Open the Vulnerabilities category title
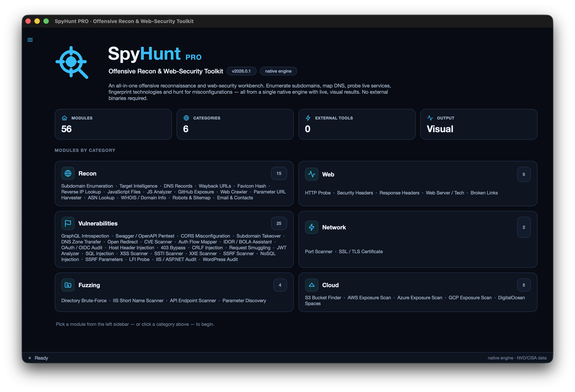This screenshot has width=575, height=392. tap(98, 223)
